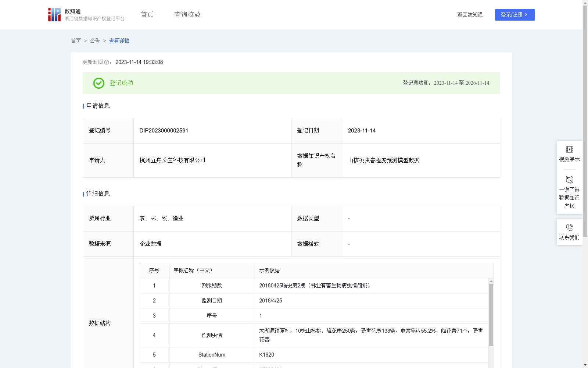The image size is (588, 368).
Task: Click 公告 in the breadcrumb
Action: coord(95,41)
